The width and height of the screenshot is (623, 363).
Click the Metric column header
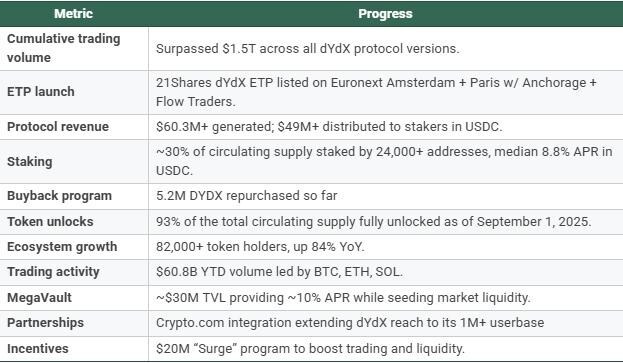(x=74, y=14)
